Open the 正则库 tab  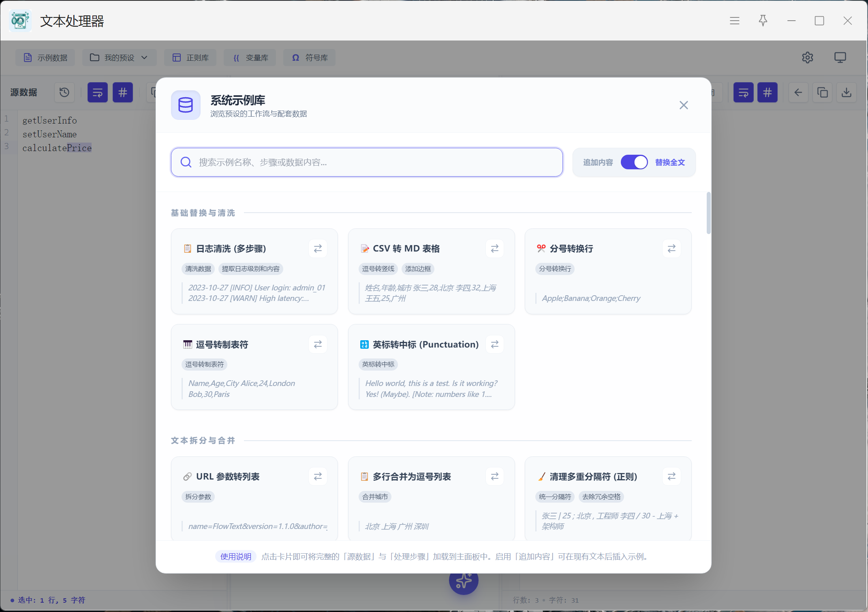(x=190, y=58)
